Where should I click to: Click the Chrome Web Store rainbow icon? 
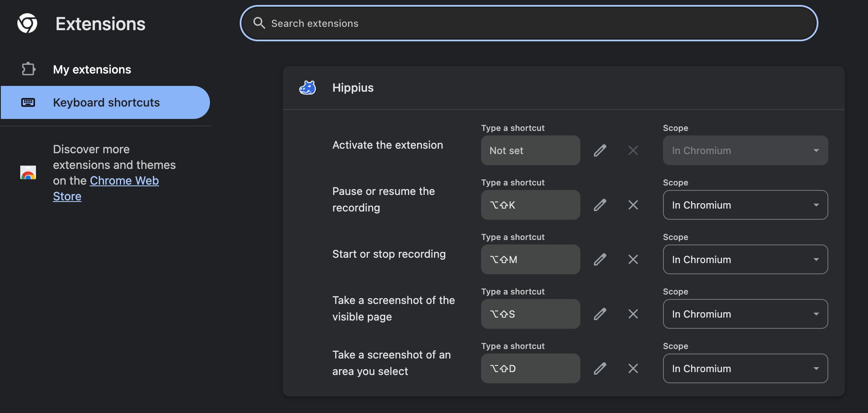pyautogui.click(x=28, y=172)
